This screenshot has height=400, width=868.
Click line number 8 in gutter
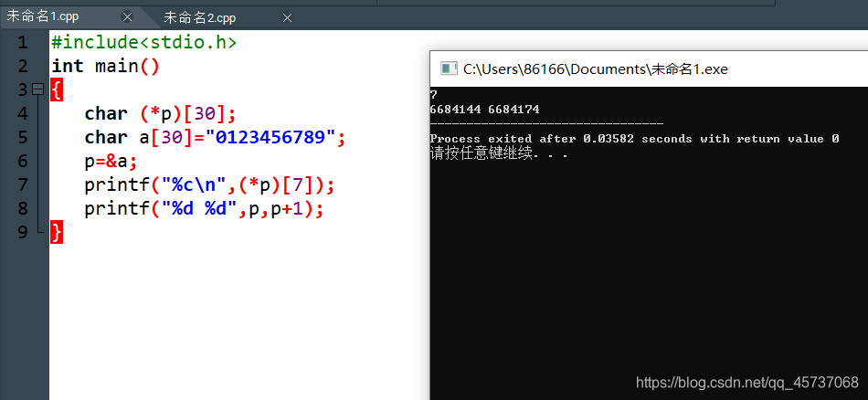[x=22, y=208]
